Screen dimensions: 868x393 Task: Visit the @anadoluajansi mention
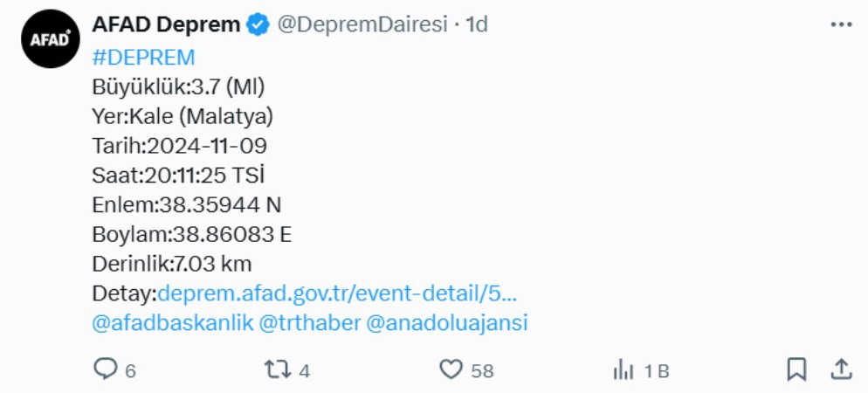(x=447, y=323)
